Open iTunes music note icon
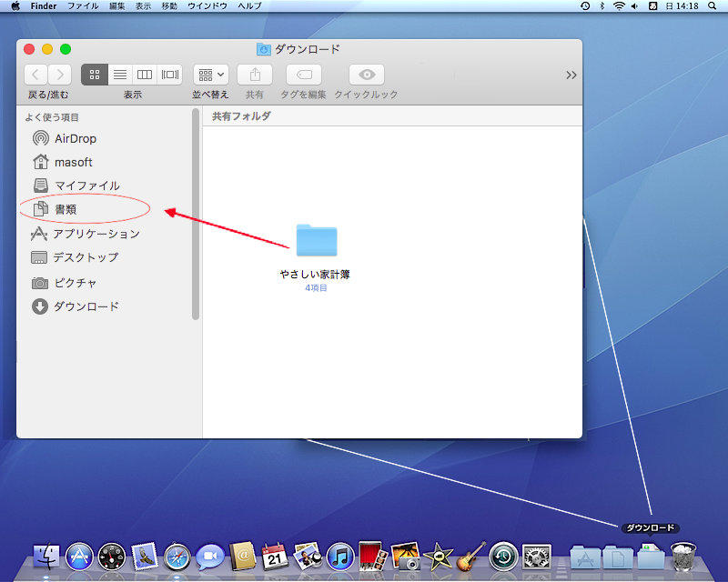This screenshot has width=728, height=582. click(x=340, y=556)
